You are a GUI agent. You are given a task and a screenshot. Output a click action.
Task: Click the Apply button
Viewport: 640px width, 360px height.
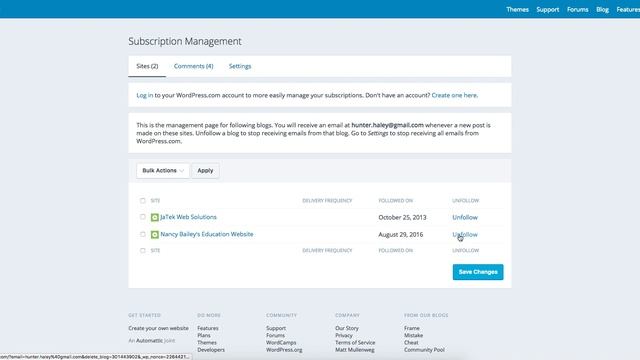[x=205, y=171]
